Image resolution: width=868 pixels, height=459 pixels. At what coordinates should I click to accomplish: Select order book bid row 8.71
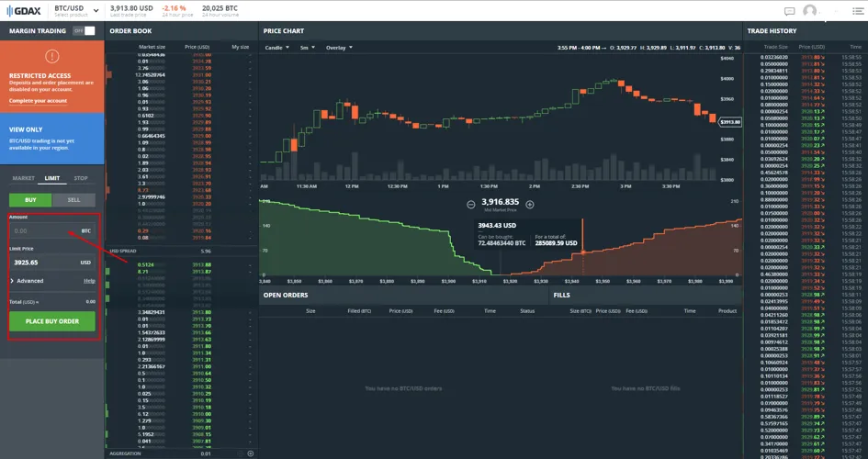tap(181, 272)
